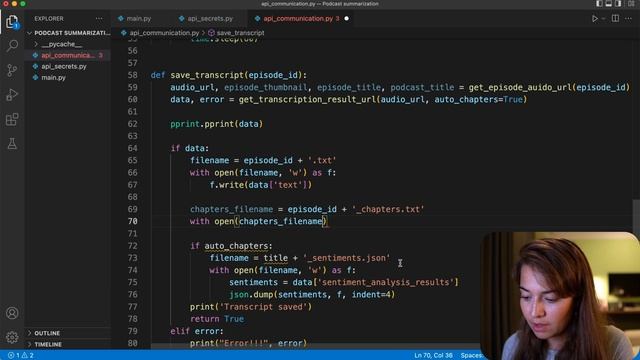Open run options dropdown beside play button
Screen dimensions: 640x360
pos(604,19)
